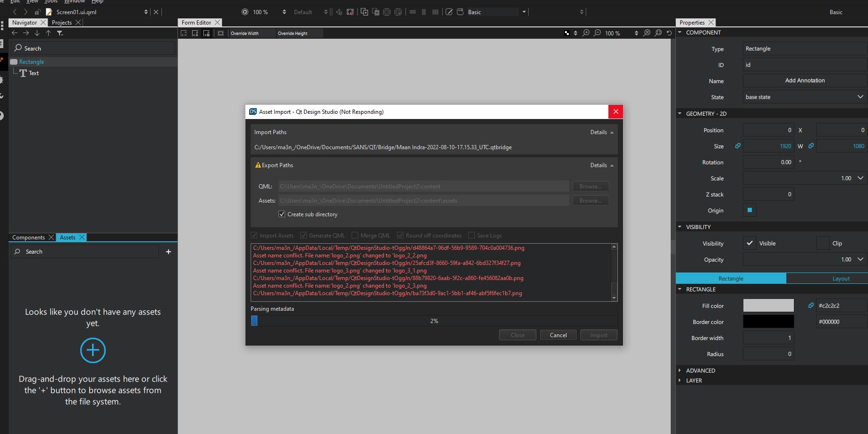Click the down arrow in Navigator toolbar
This screenshot has width=868, height=434.
pyautogui.click(x=37, y=33)
